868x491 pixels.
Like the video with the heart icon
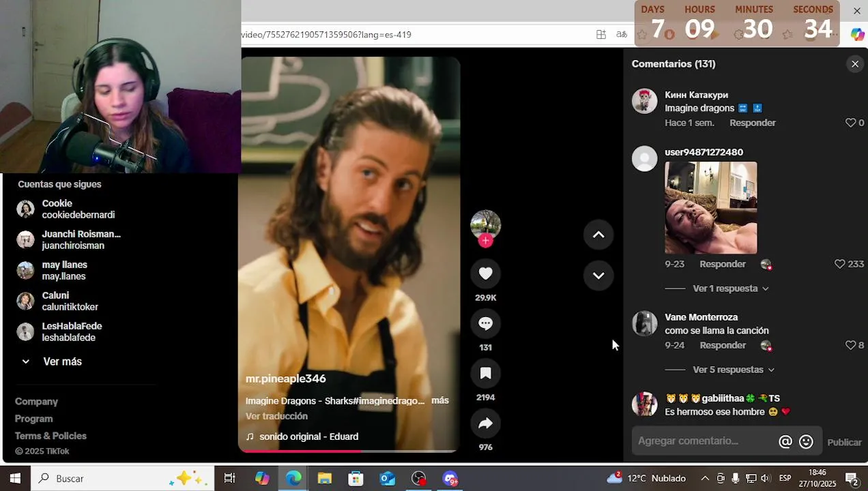point(485,273)
